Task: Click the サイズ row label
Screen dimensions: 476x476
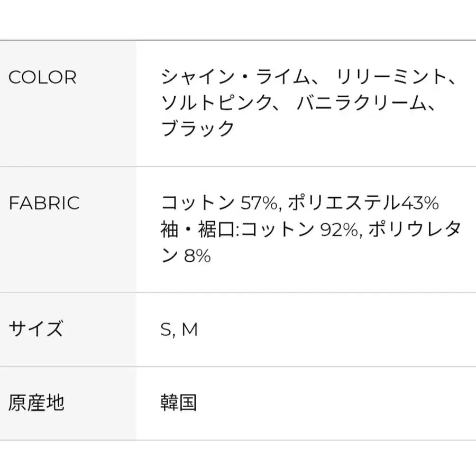Action: 35,329
